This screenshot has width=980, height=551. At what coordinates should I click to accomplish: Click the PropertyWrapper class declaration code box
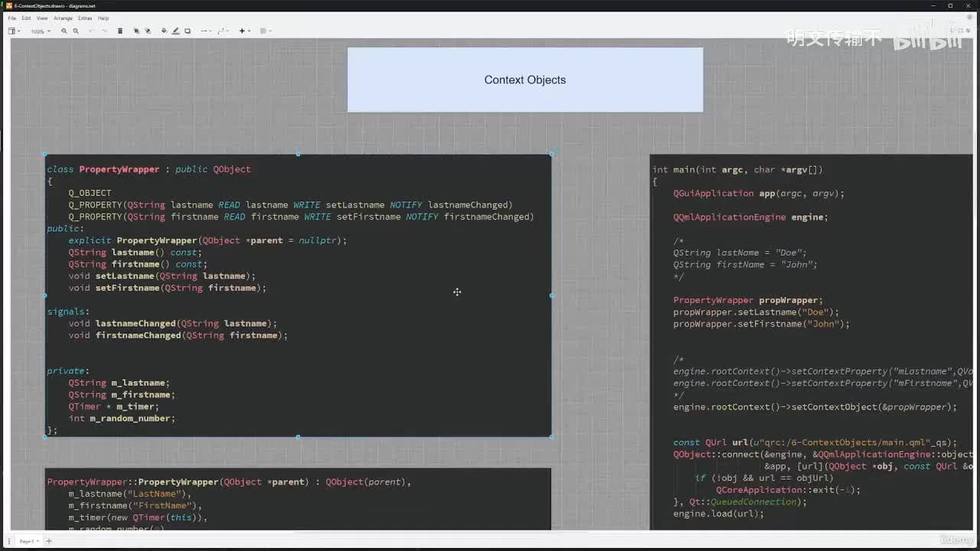pyautogui.click(x=298, y=295)
